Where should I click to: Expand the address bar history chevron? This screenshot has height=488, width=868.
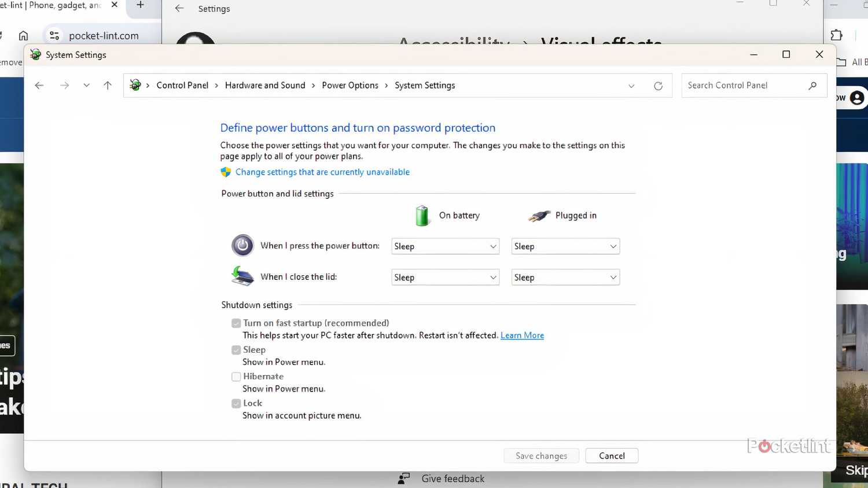pos(631,85)
